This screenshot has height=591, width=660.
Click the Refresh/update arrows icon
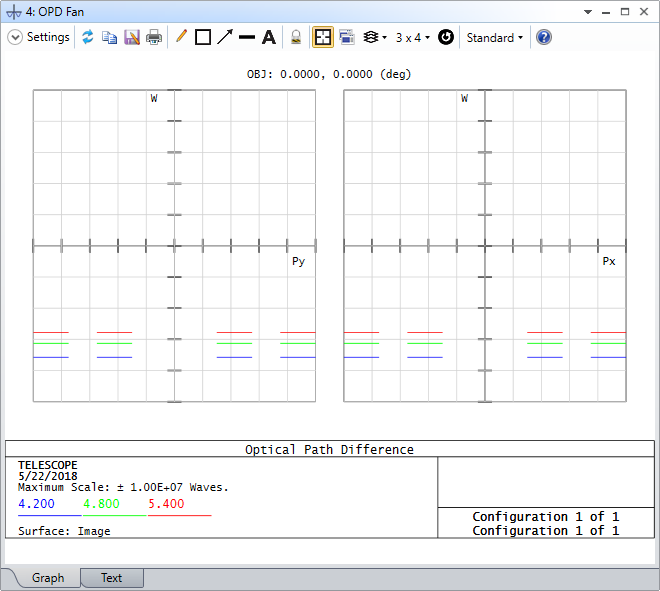coord(88,37)
